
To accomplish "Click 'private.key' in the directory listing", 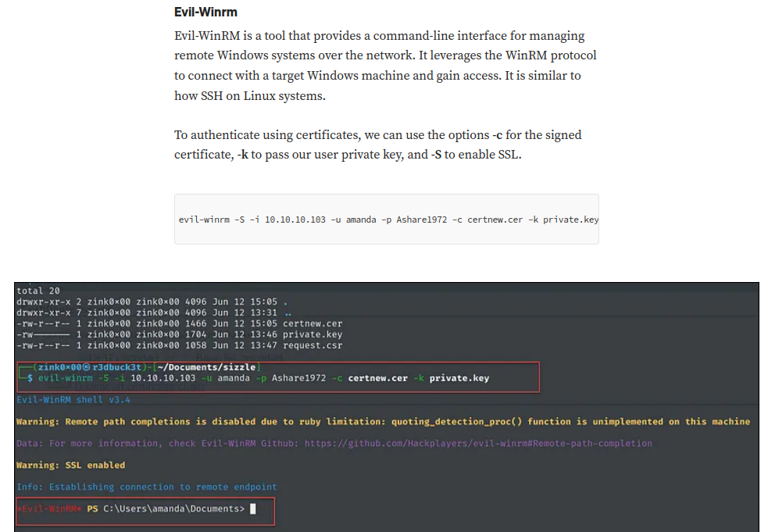I will pos(313,334).
